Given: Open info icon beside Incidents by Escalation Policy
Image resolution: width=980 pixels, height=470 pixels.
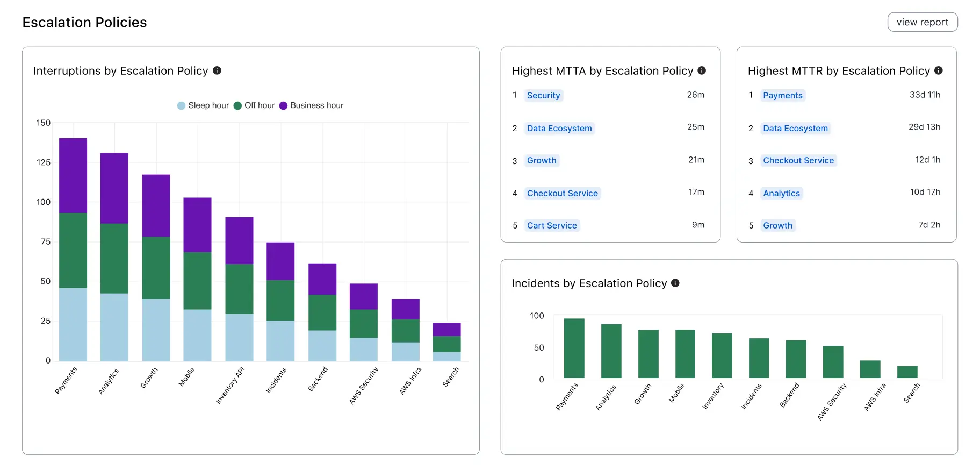Looking at the screenshot, I should (675, 283).
